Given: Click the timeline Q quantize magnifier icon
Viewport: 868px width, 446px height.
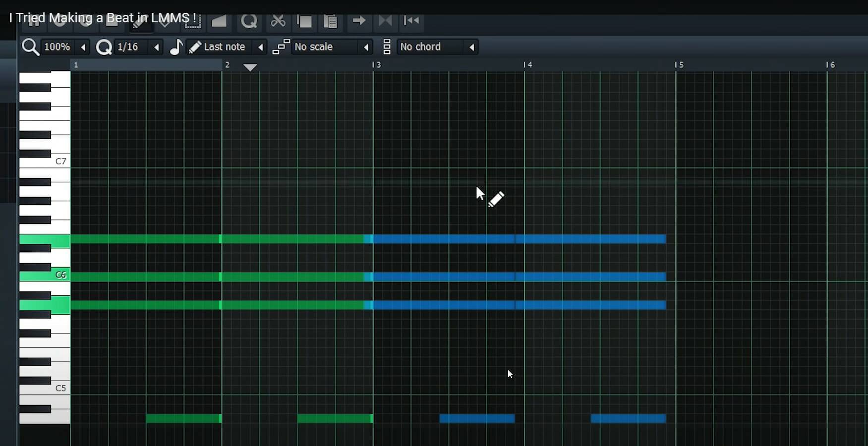Looking at the screenshot, I should point(104,47).
